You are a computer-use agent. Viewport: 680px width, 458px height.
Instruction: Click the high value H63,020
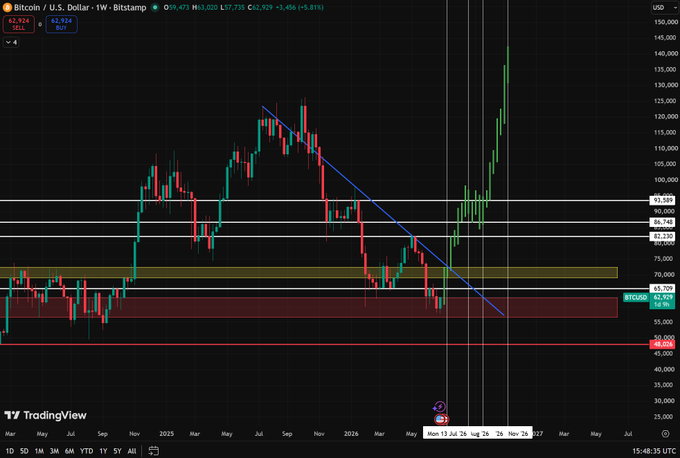(x=205, y=7)
